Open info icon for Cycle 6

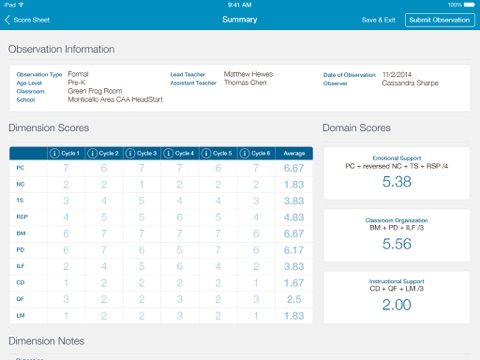pos(244,153)
